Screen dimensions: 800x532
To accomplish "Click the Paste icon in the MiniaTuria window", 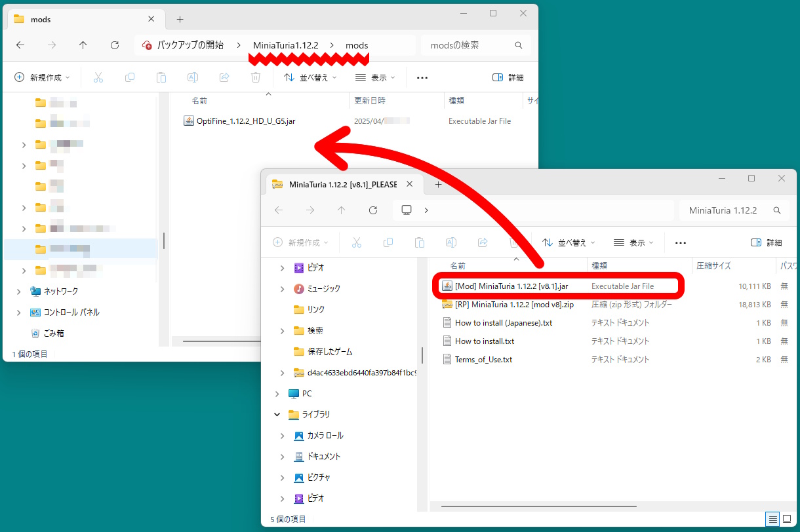I will (x=420, y=242).
